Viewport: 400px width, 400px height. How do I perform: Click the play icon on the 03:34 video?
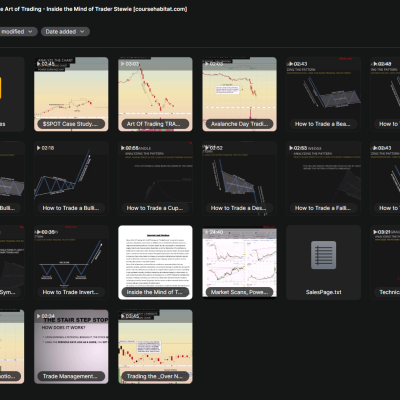coord(39,316)
